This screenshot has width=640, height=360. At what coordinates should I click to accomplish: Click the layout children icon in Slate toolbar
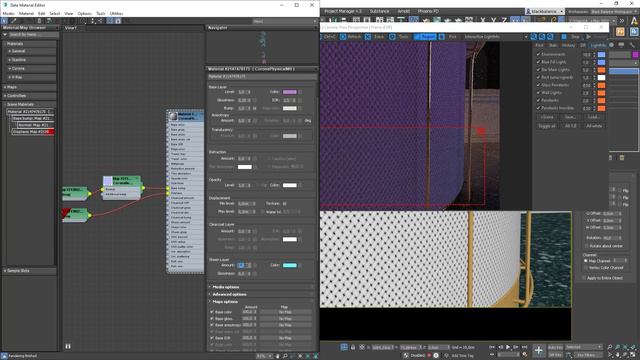tap(100, 20)
